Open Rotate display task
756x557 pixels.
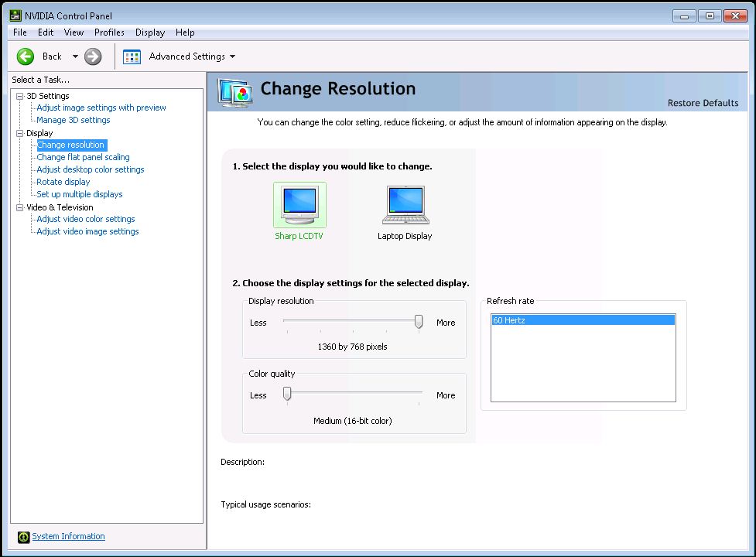pyautogui.click(x=63, y=182)
